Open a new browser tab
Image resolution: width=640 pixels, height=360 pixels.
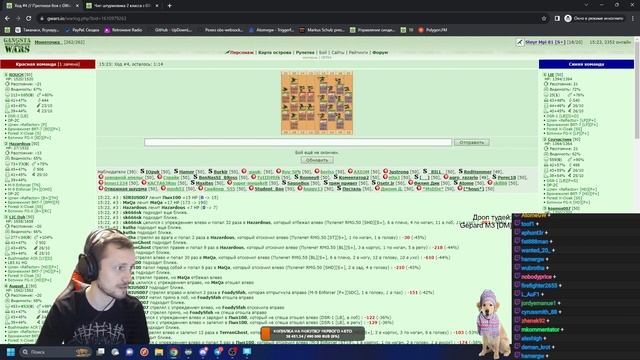[169, 6]
